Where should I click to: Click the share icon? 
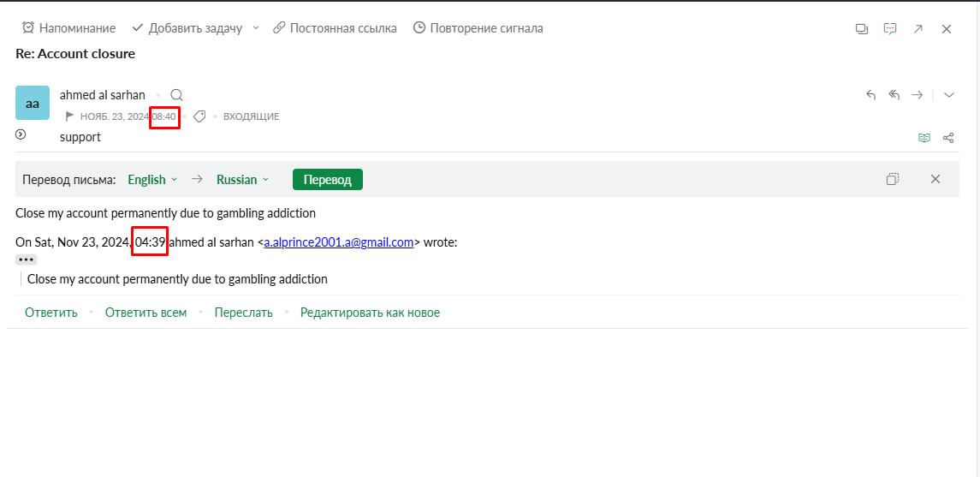(x=947, y=137)
